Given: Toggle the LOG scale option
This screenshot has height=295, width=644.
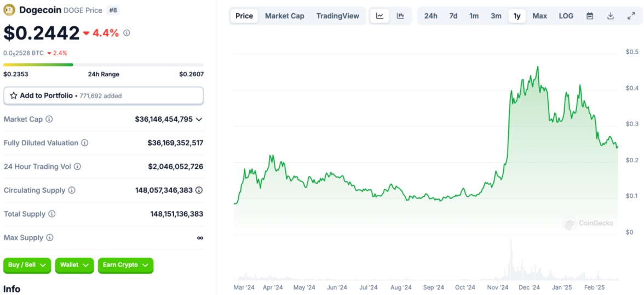Looking at the screenshot, I should (566, 16).
